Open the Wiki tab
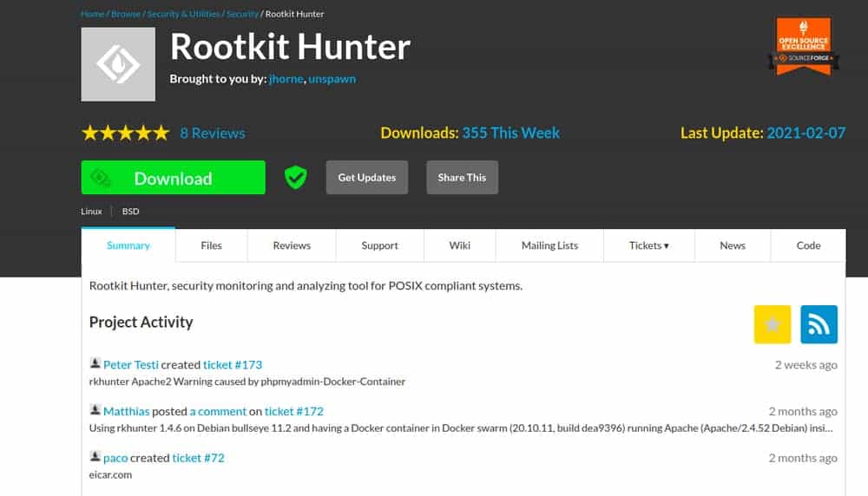The image size is (868, 496). point(460,245)
